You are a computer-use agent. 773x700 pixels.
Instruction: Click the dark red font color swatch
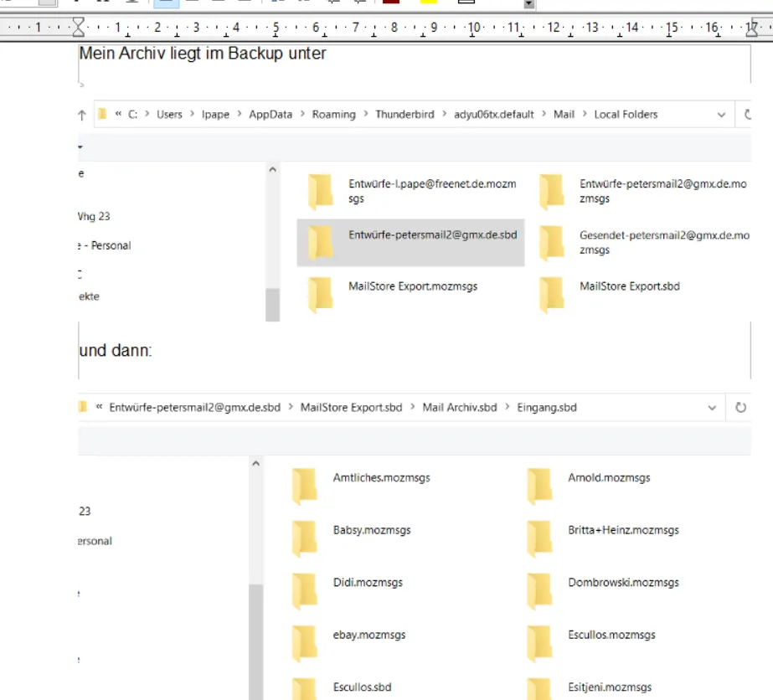tap(391, 2)
